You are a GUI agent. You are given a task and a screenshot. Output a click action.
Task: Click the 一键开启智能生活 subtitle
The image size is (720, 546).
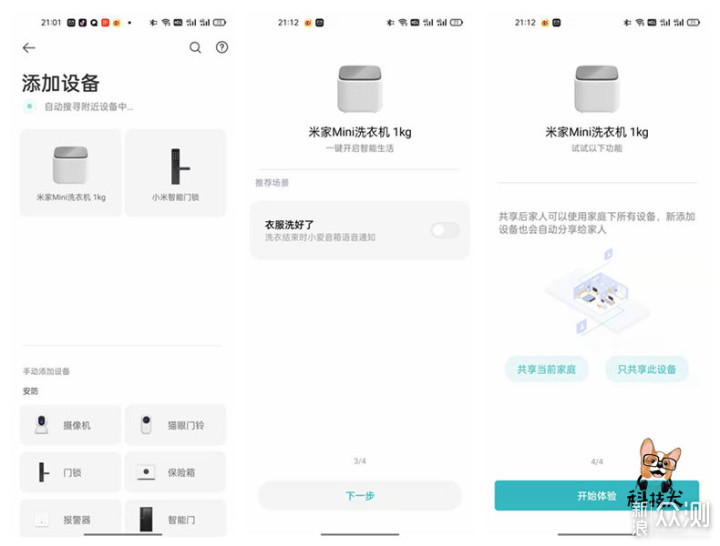pos(360,148)
